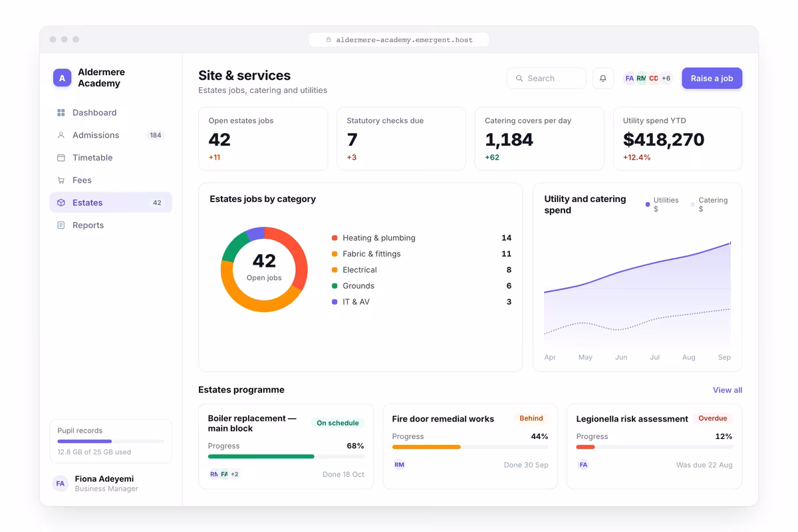Viewport: 798px width, 532px height.
Task: Toggle the Utilities $ legend item
Action: click(x=662, y=204)
